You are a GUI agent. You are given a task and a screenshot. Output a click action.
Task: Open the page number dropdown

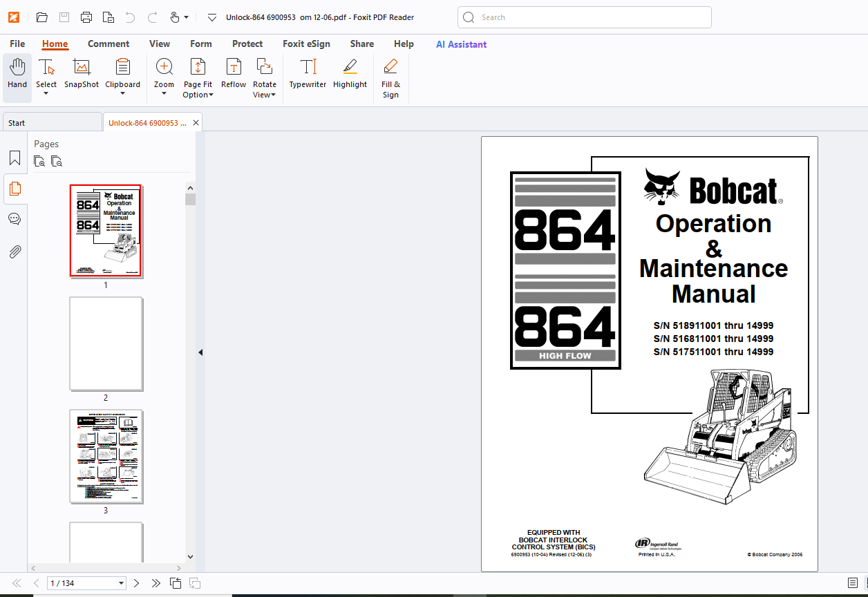click(x=122, y=583)
